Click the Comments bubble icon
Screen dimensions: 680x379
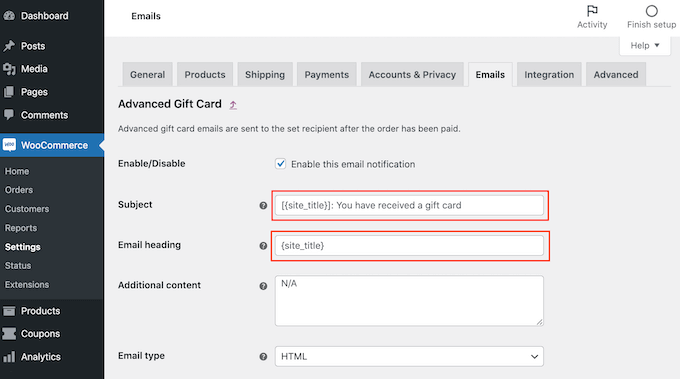click(x=9, y=115)
